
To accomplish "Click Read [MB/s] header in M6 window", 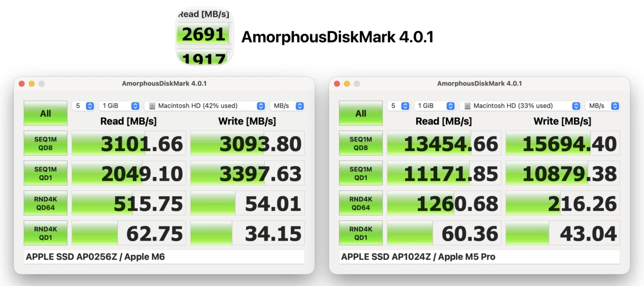I will point(128,121).
